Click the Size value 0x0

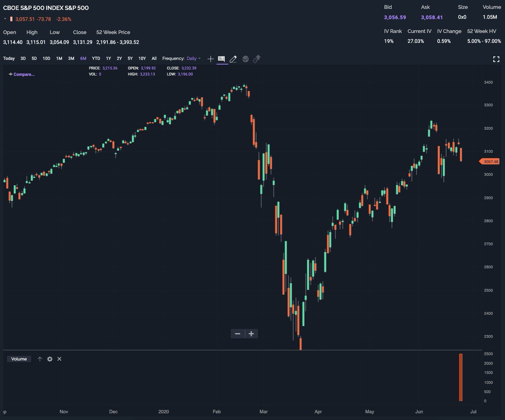[x=462, y=17]
